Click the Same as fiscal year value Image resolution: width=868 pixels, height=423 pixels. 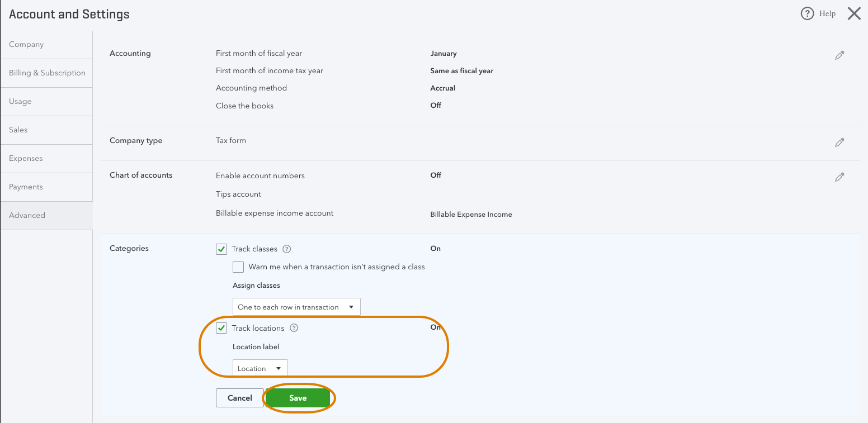click(x=462, y=71)
